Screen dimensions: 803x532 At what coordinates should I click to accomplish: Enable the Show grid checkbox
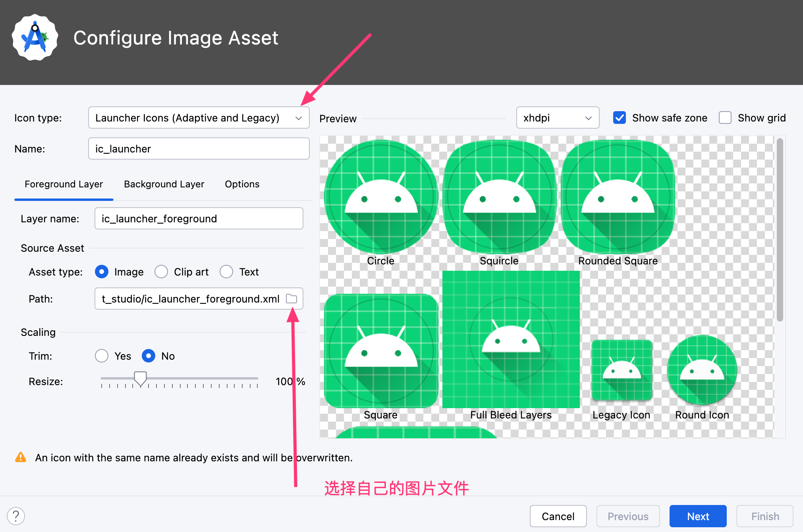pos(725,118)
